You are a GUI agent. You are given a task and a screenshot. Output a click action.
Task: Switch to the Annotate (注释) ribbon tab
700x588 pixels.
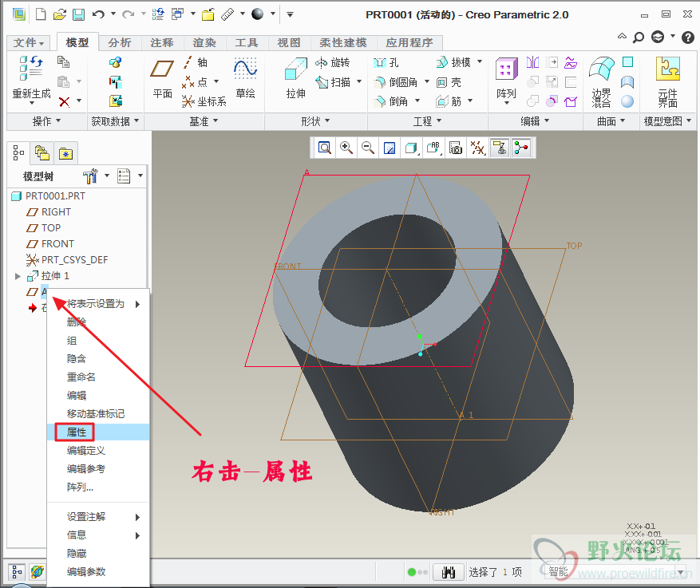[x=161, y=43]
